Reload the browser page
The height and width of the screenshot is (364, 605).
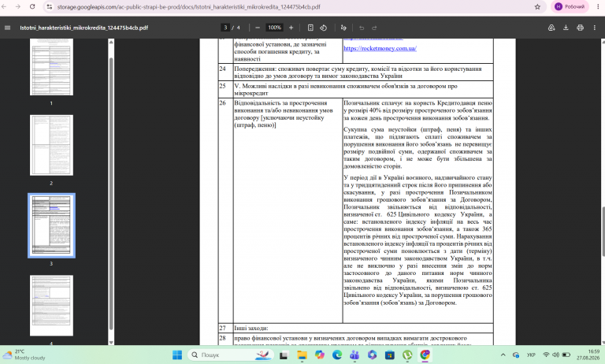point(32,6)
